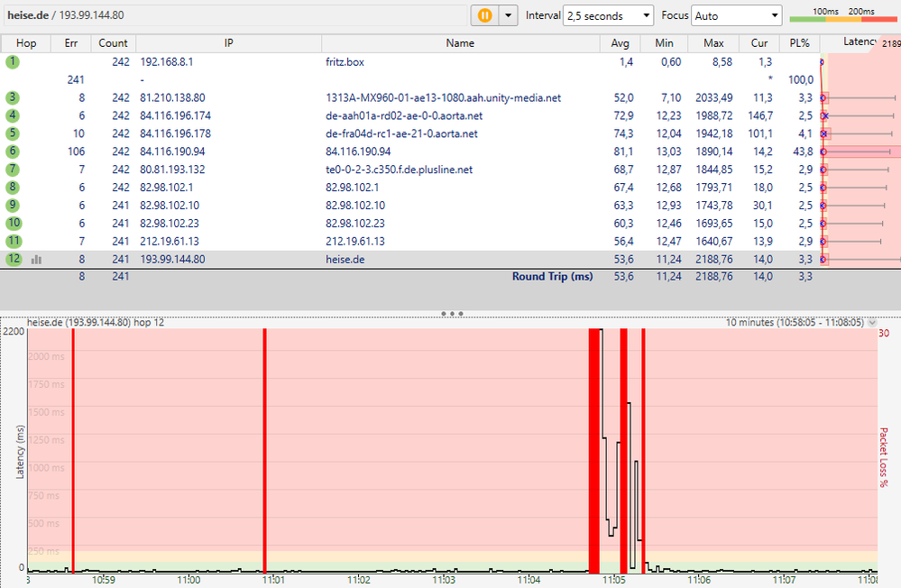Select de-fra04d-rc1-ae-21-0.aorta.net hostname
Image resolution: width=901 pixels, height=588 pixels.
[x=401, y=133]
